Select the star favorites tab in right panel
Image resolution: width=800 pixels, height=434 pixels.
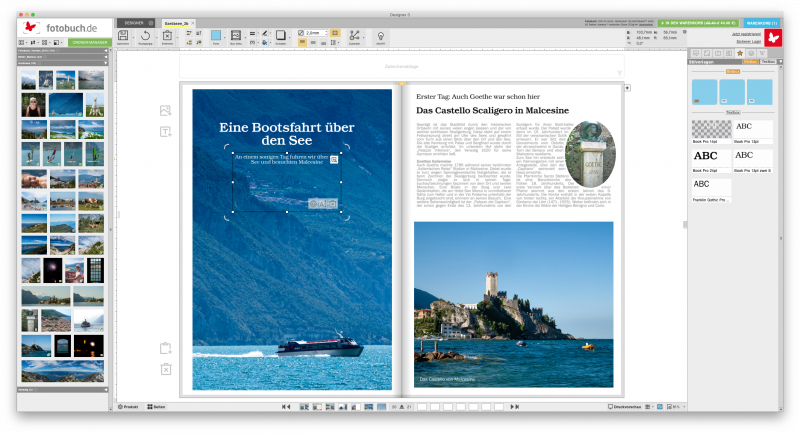pos(739,52)
